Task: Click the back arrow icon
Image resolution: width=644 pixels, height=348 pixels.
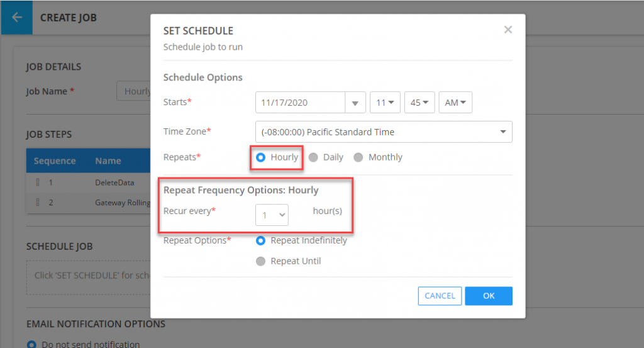Action: 16,17
